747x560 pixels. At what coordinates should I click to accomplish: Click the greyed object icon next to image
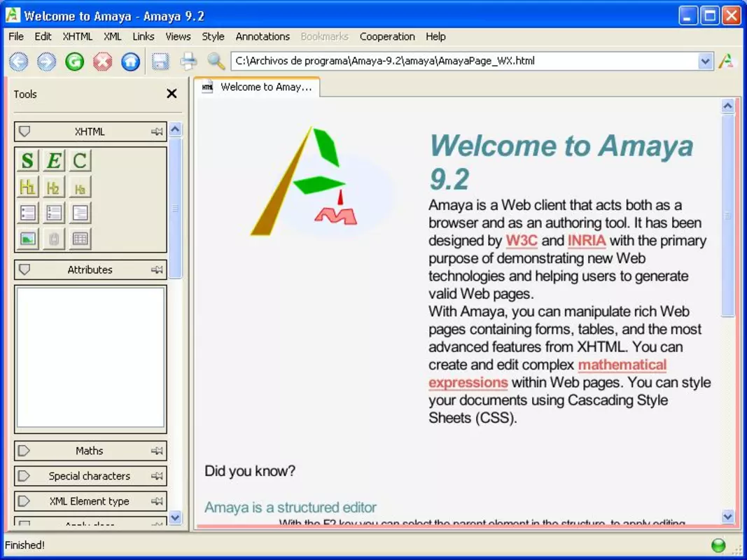pos(53,239)
